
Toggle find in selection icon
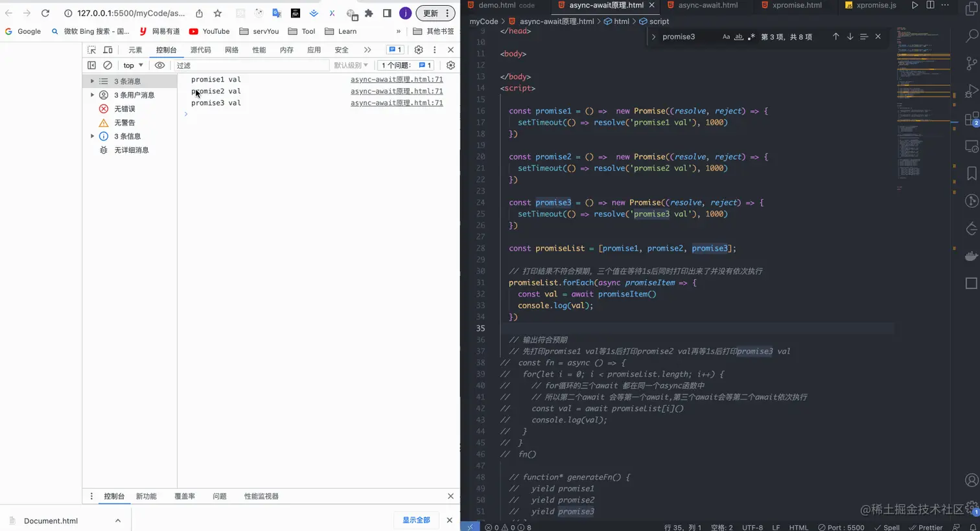pyautogui.click(x=864, y=37)
